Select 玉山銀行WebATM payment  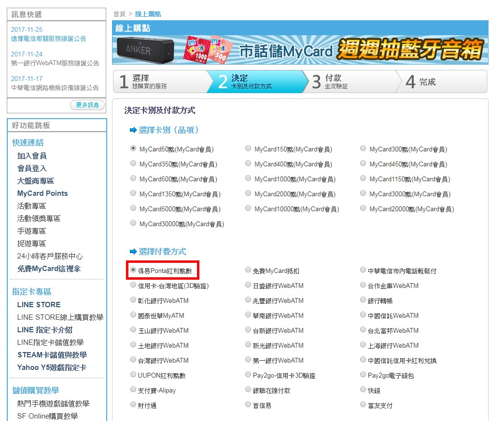pos(133,329)
